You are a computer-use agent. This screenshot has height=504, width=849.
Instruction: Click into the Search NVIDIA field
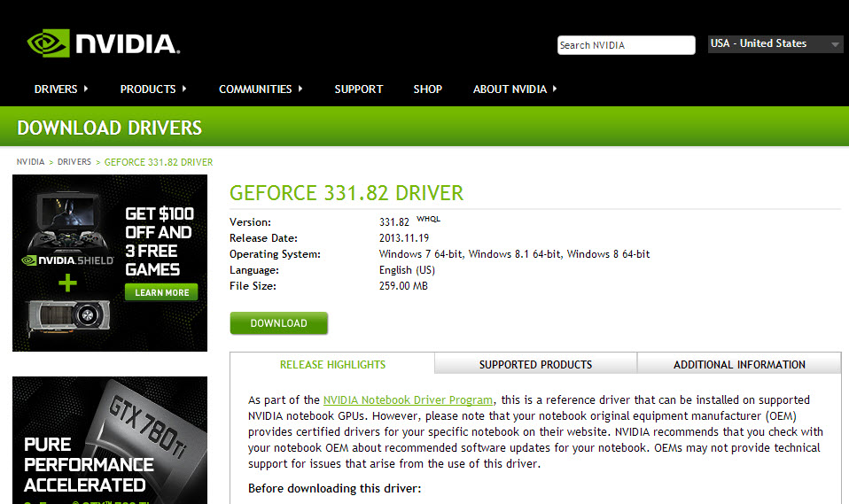tap(626, 45)
